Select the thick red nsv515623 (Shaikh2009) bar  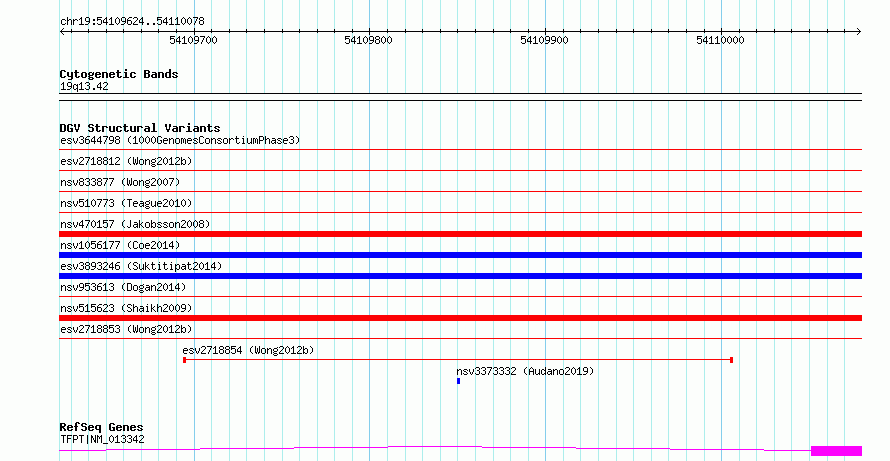(x=460, y=318)
